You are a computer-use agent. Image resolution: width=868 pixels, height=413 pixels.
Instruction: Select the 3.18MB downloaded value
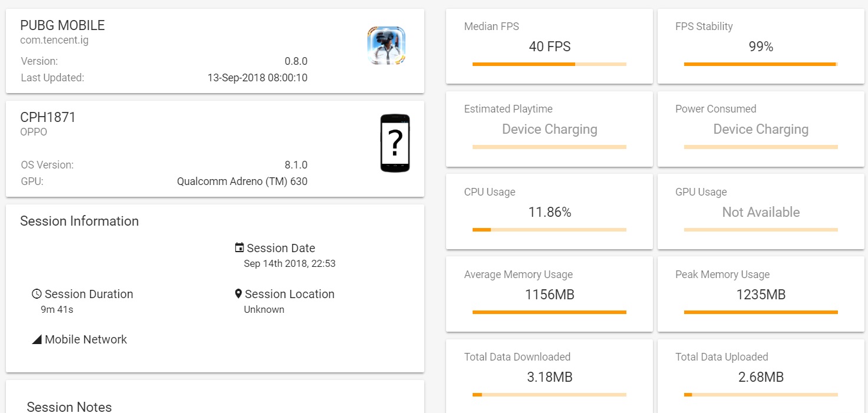[x=550, y=377]
